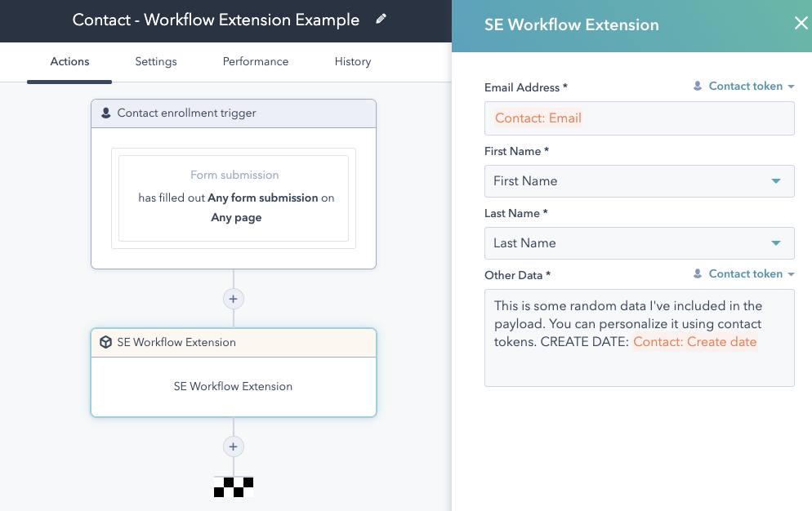Click the Contact token person icon beside Other Data

[698, 273]
